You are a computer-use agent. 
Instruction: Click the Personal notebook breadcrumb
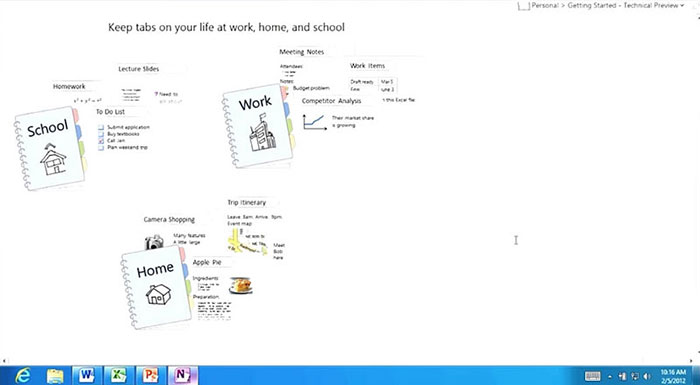[545, 5]
